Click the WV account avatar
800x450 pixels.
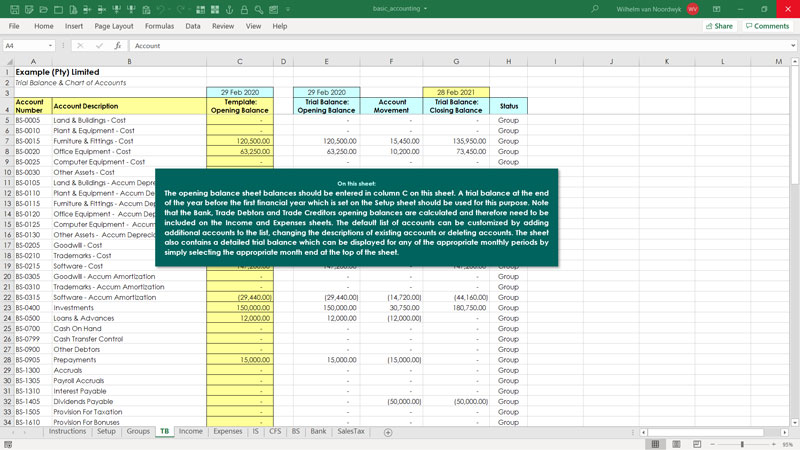click(692, 9)
